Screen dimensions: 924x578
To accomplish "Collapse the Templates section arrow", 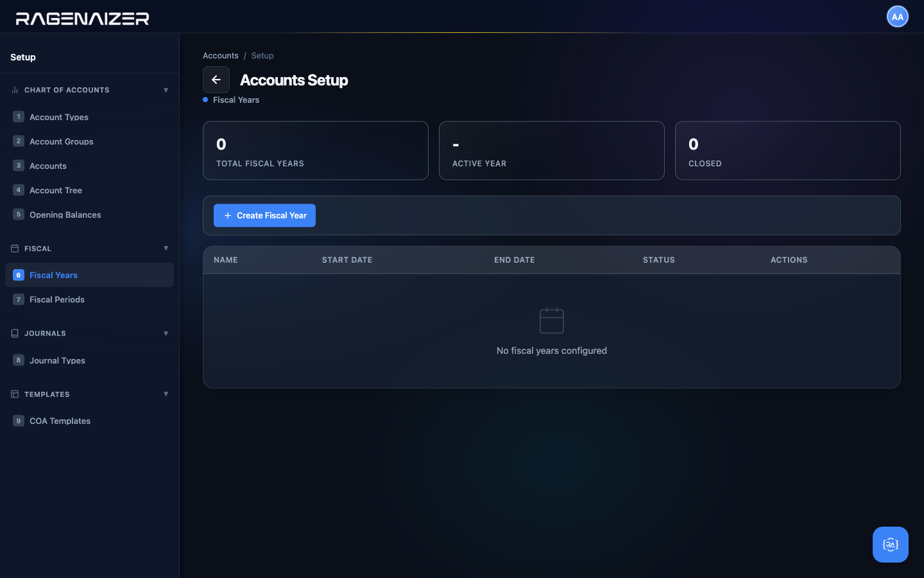I will click(x=166, y=394).
